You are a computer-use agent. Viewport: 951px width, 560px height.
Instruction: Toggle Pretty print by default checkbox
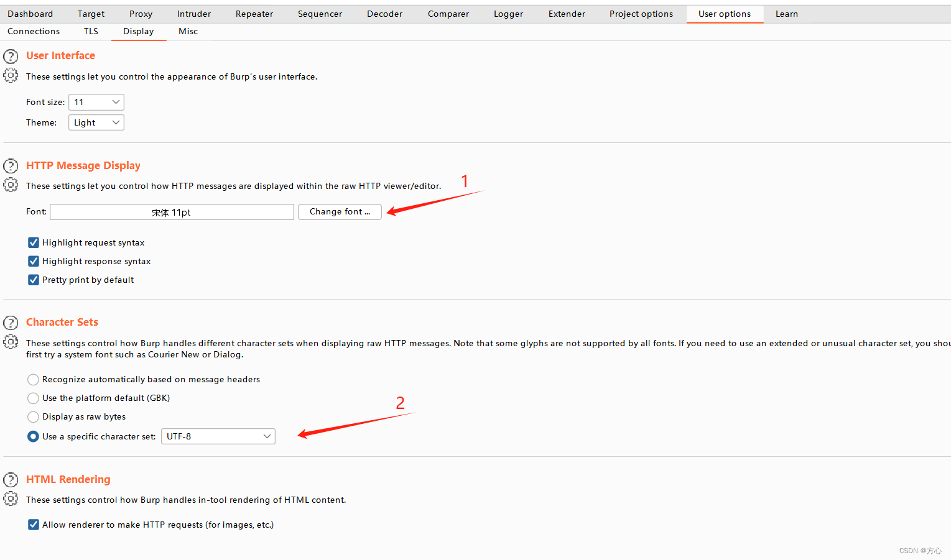point(34,280)
